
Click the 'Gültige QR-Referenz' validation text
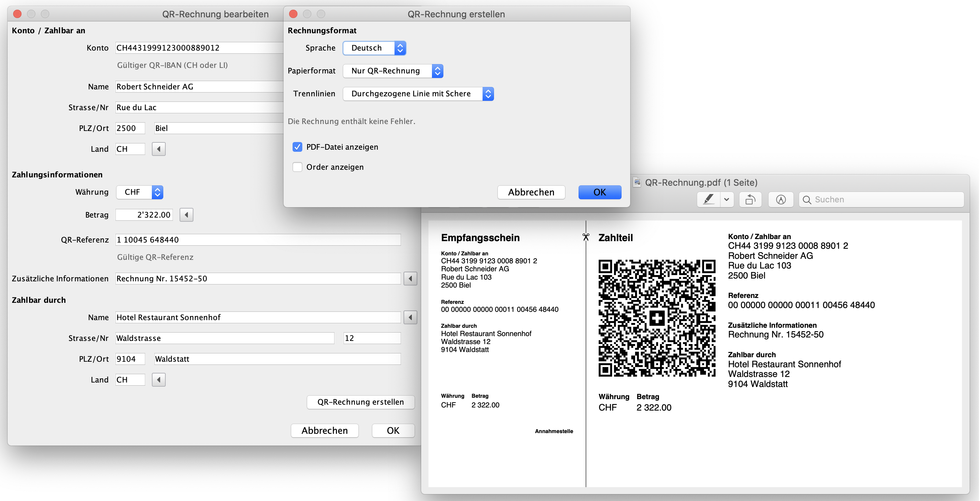click(155, 257)
